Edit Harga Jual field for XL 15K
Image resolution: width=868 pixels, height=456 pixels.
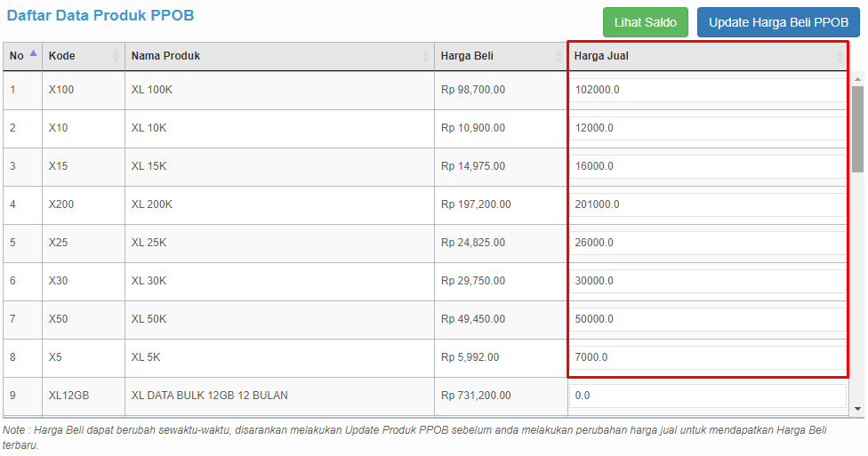[x=708, y=166]
